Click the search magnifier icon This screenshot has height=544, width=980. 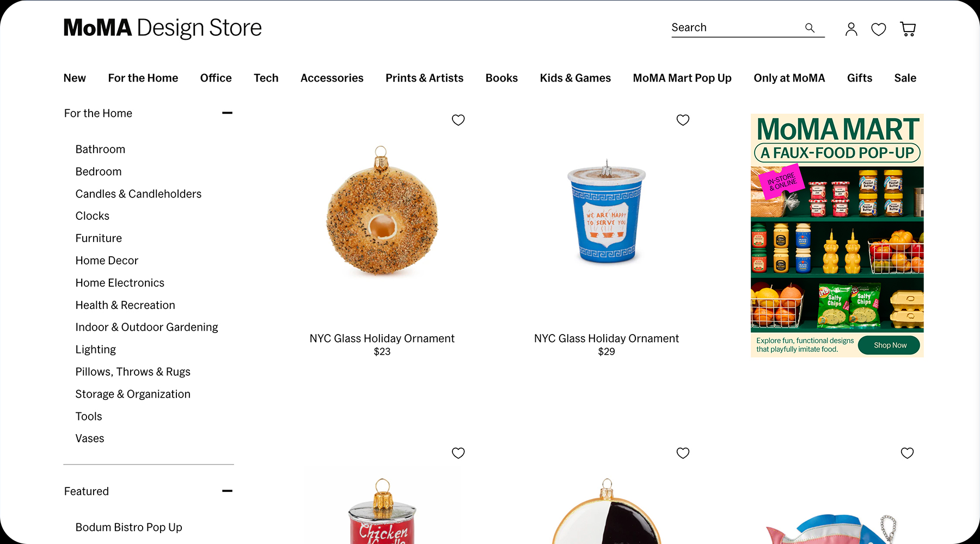(x=810, y=28)
